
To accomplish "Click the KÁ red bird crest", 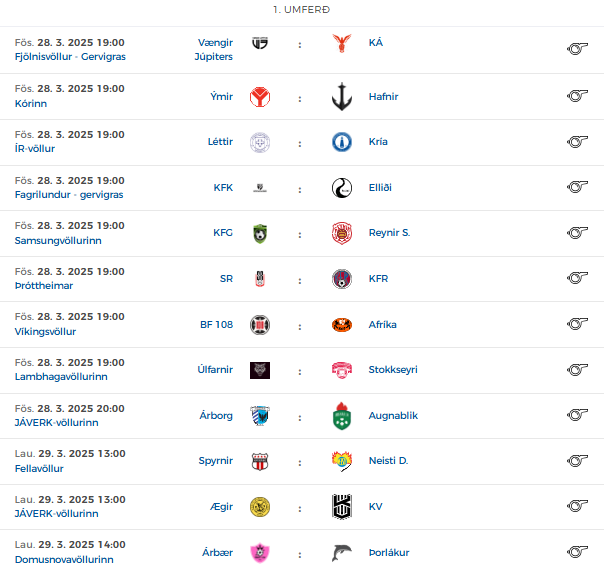I will pyautogui.click(x=342, y=43).
